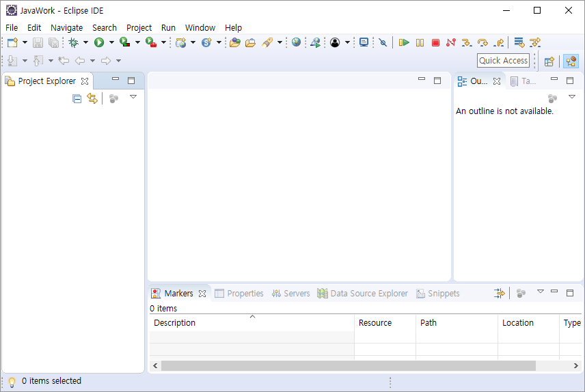Expand the Search flashlight dropdown arrow
585x392 pixels.
click(x=280, y=42)
